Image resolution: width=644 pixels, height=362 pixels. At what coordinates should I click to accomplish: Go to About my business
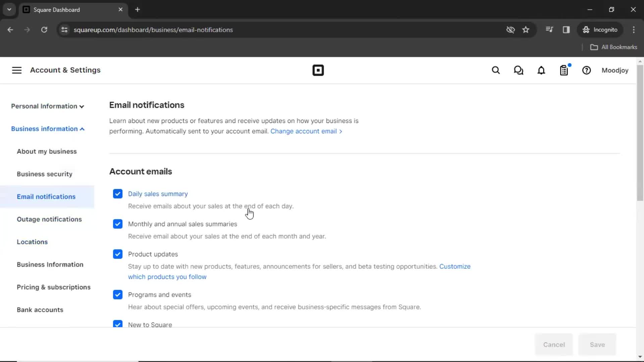[x=47, y=152]
